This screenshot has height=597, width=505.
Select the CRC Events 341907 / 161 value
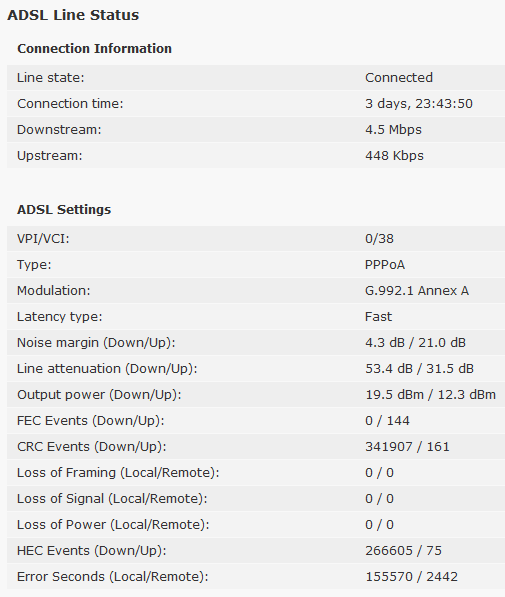pos(407,447)
